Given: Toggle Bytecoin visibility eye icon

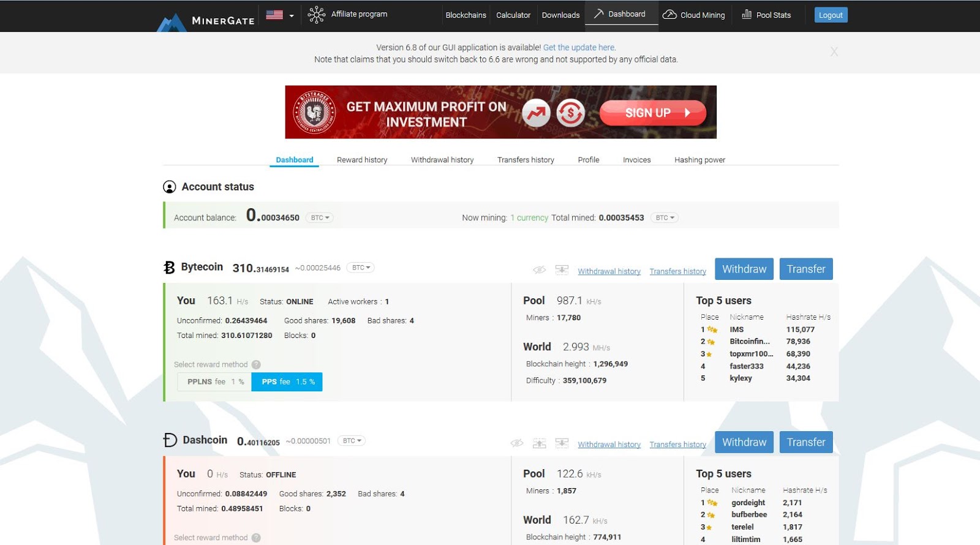Looking at the screenshot, I should click(x=539, y=270).
